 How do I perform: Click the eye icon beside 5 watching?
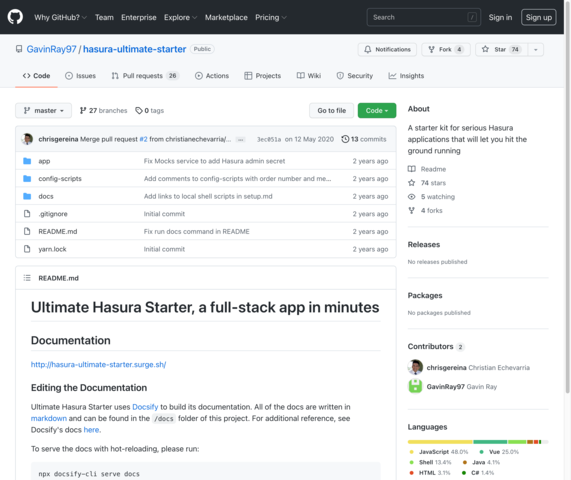pyautogui.click(x=411, y=197)
